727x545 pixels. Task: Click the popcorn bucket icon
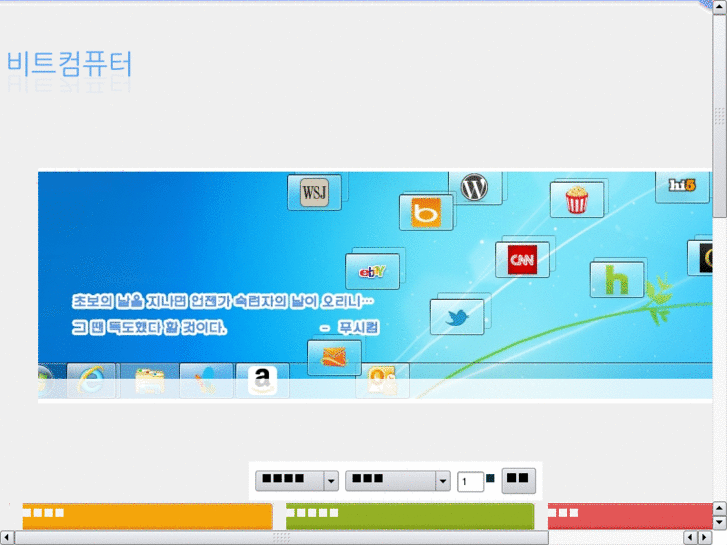(x=576, y=200)
